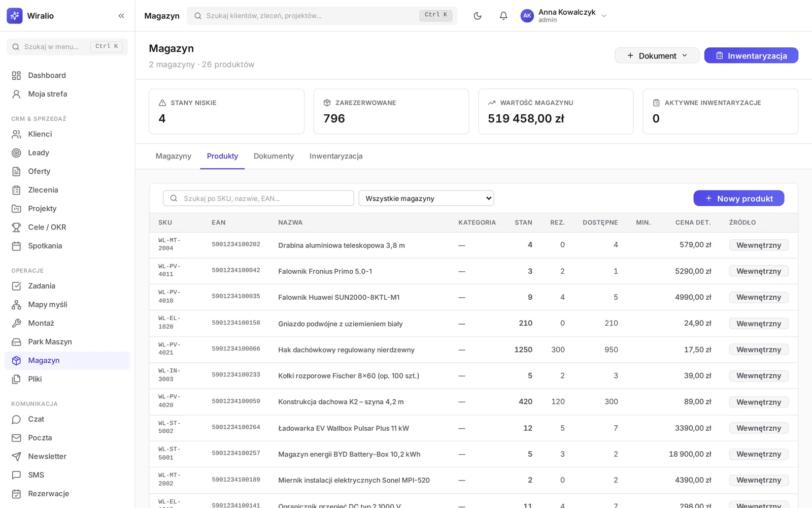The width and height of the screenshot is (812, 508).
Task: Click the Nowy produkt button
Action: 739,198
